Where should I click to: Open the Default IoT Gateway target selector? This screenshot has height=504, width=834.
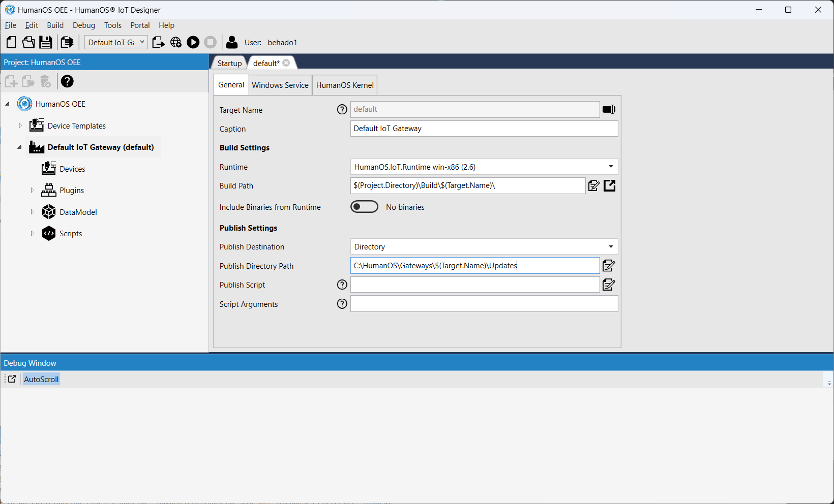116,42
